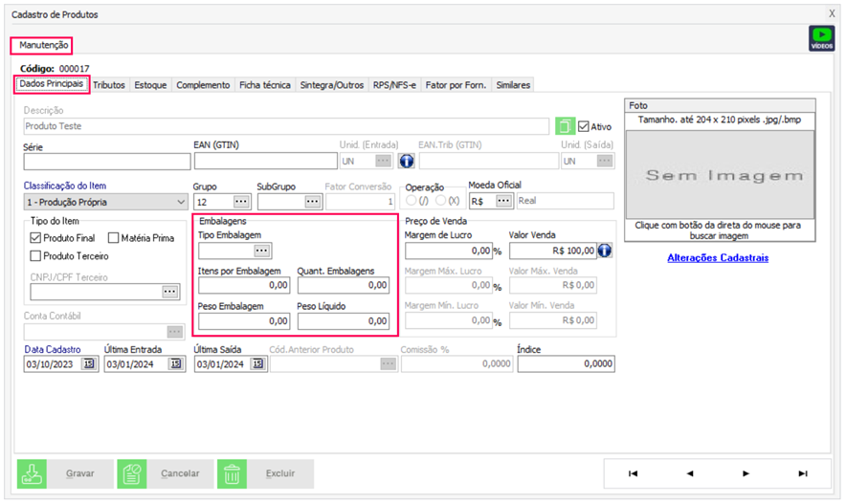The height and width of the screenshot is (504, 846).
Task: Open the SubGrupo lookup selector
Action: (x=312, y=202)
